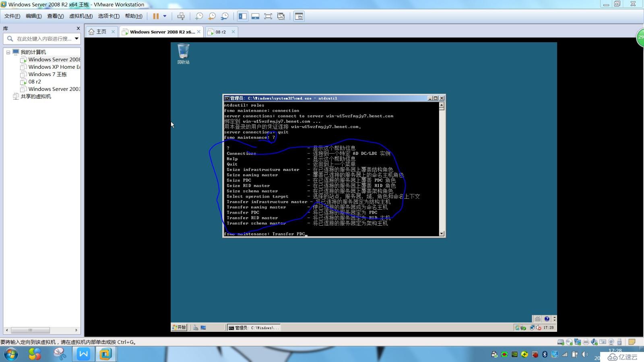The height and width of the screenshot is (362, 644).
Task: Open the WPS Writer host taskbar icon
Action: tap(83, 354)
